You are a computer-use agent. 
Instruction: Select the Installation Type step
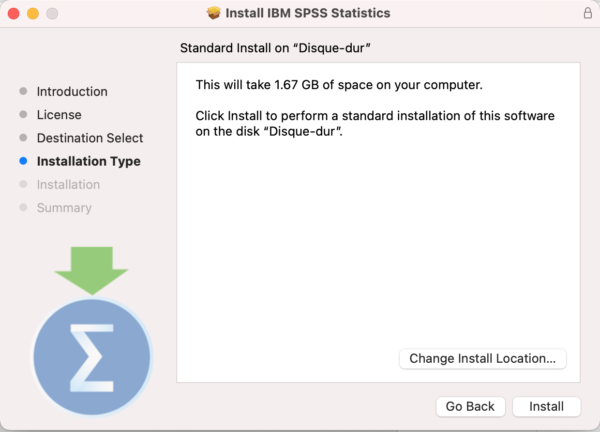tap(88, 161)
